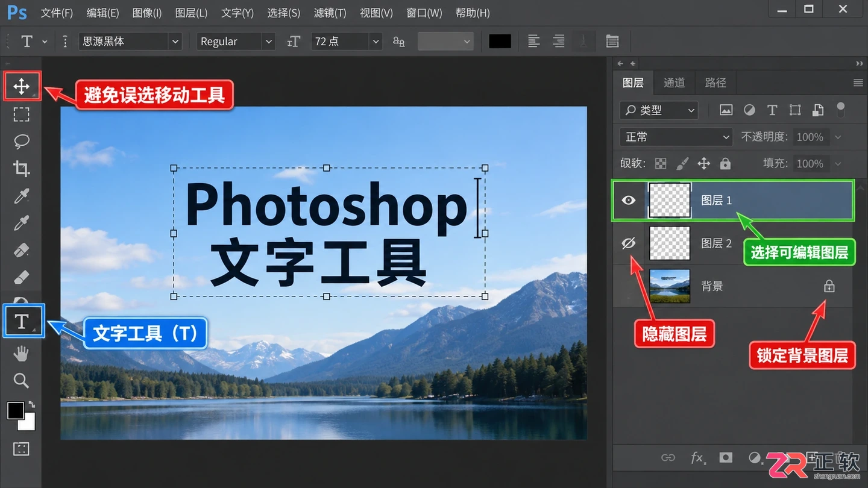Open the Layers panel menu icon
The height and width of the screenshot is (488, 868).
858,83
